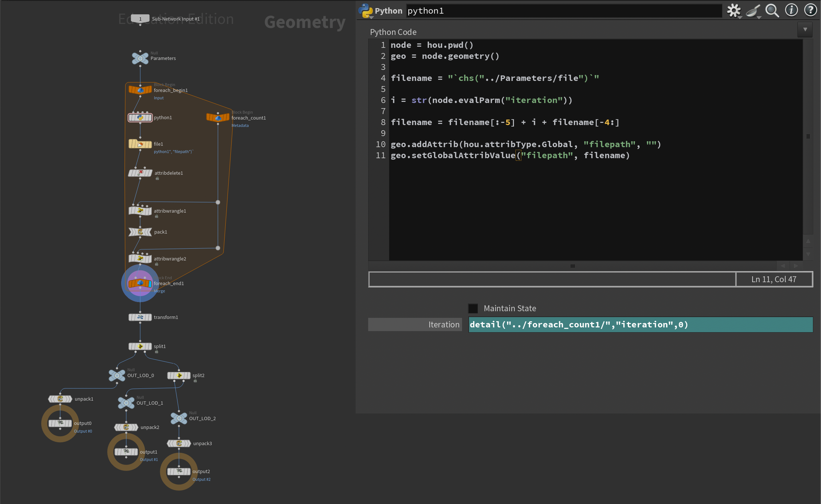Open the parameter search magnifier icon
The width and height of the screenshot is (821, 504).
(772, 11)
